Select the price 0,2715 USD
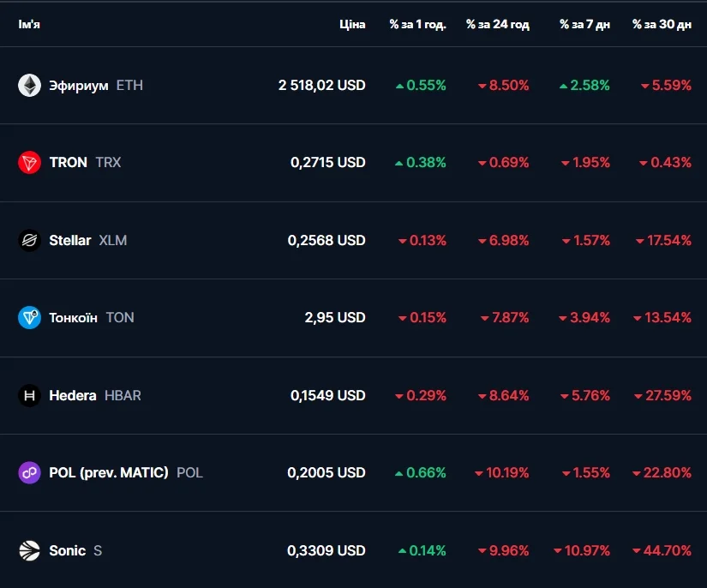 (x=328, y=162)
